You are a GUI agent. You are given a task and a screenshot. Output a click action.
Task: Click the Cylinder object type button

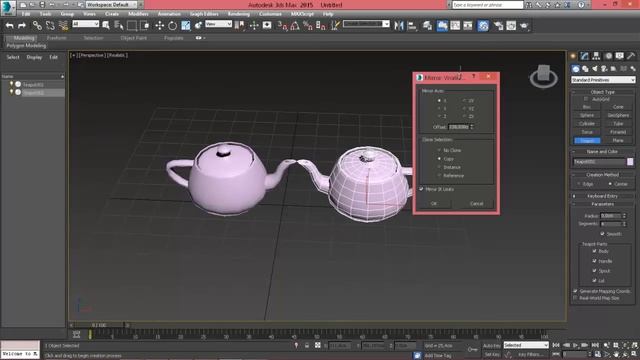click(587, 124)
